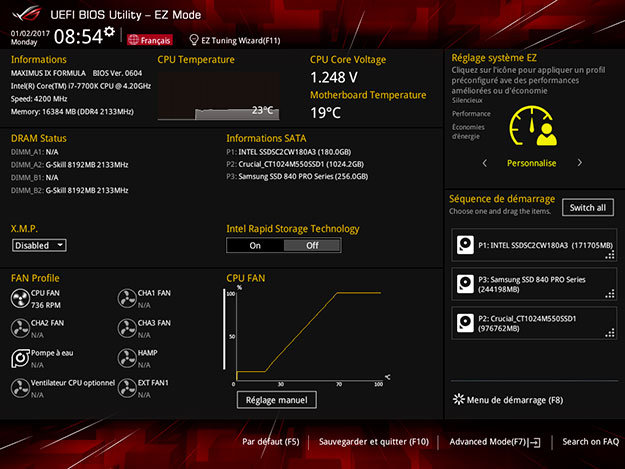The height and width of the screenshot is (469, 625).
Task: Click the Pompe à eau pump icon
Action: tap(21, 357)
